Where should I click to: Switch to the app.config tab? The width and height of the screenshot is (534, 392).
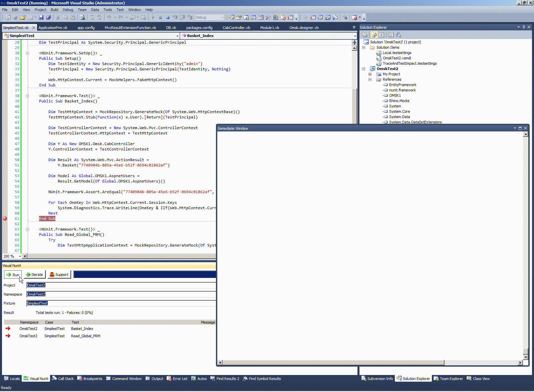click(86, 28)
